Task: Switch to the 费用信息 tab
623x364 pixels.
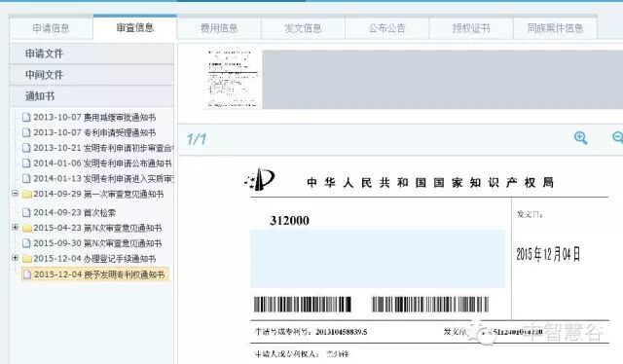Action: [219, 28]
